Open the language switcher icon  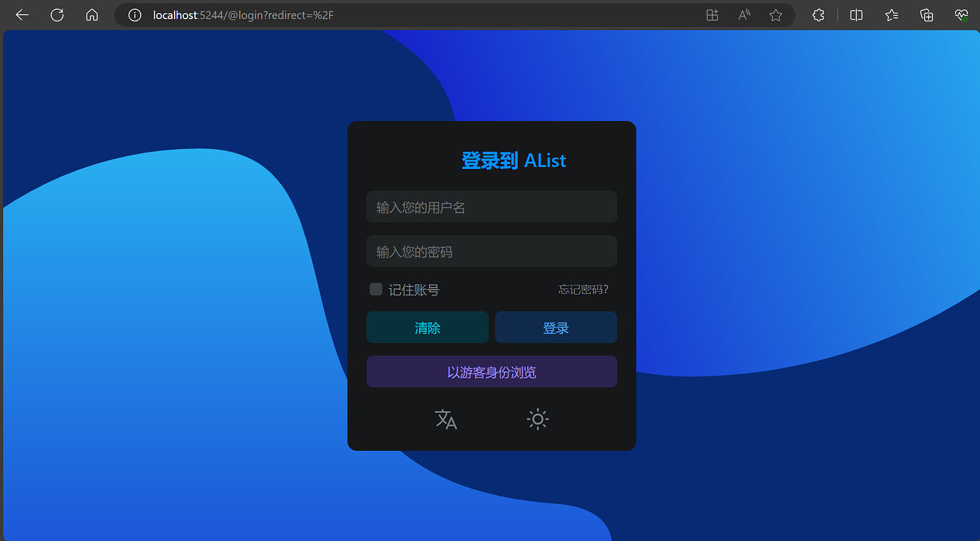pos(445,420)
